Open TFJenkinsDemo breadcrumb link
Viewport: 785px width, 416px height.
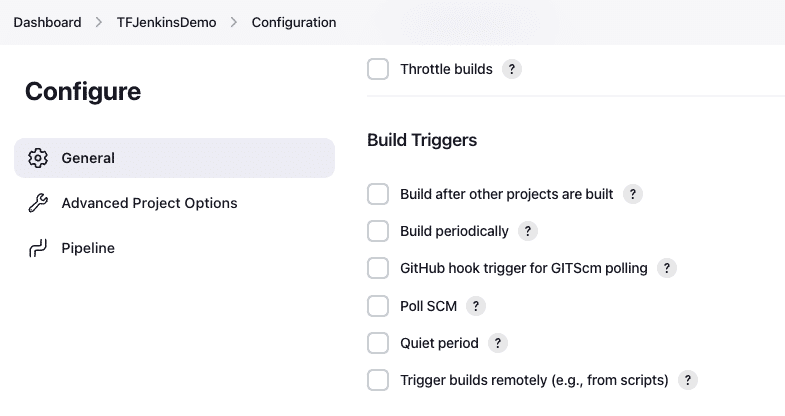(x=166, y=23)
